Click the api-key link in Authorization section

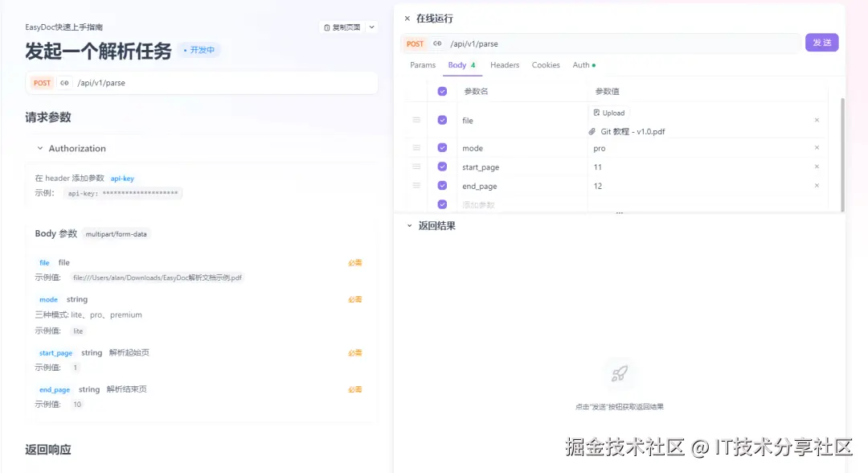click(121, 178)
